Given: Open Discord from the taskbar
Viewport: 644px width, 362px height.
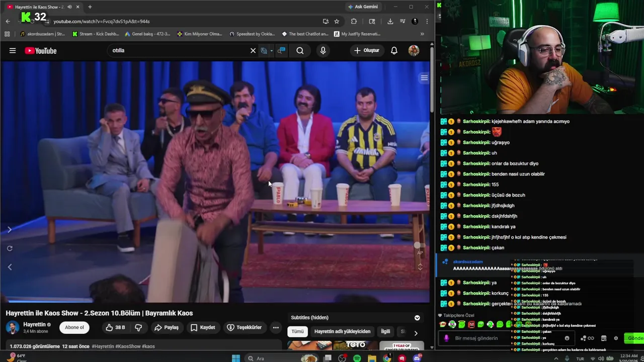Looking at the screenshot, I should (x=417, y=358).
